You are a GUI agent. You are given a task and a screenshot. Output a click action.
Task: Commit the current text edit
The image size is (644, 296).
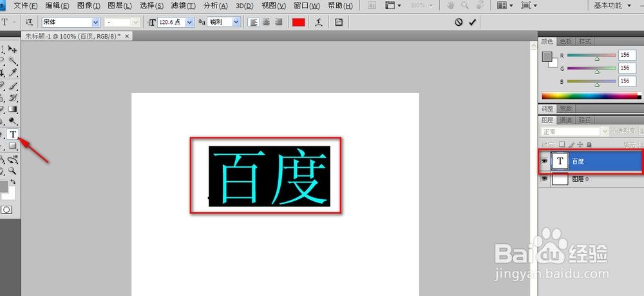[x=472, y=22]
